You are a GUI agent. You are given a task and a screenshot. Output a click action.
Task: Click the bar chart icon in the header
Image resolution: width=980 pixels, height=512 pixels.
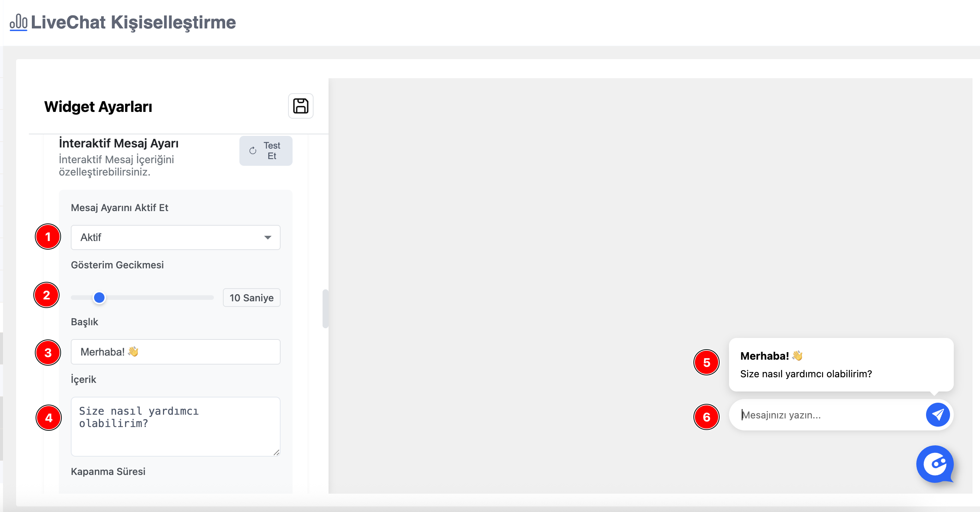18,22
